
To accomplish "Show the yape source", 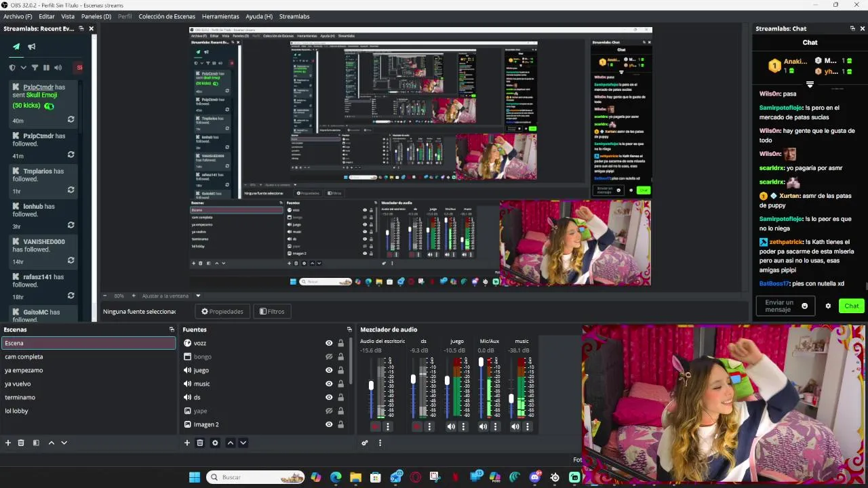I will pos(329,411).
